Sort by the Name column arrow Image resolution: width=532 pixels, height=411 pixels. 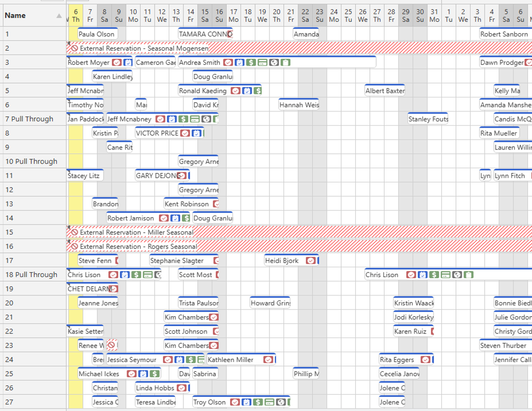[59, 16]
